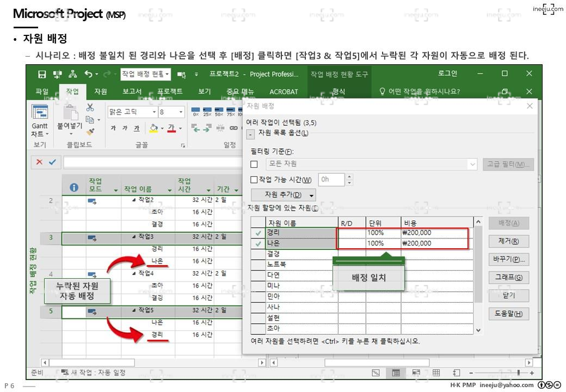Switch to the ACROBAT ribbon tab

point(284,91)
